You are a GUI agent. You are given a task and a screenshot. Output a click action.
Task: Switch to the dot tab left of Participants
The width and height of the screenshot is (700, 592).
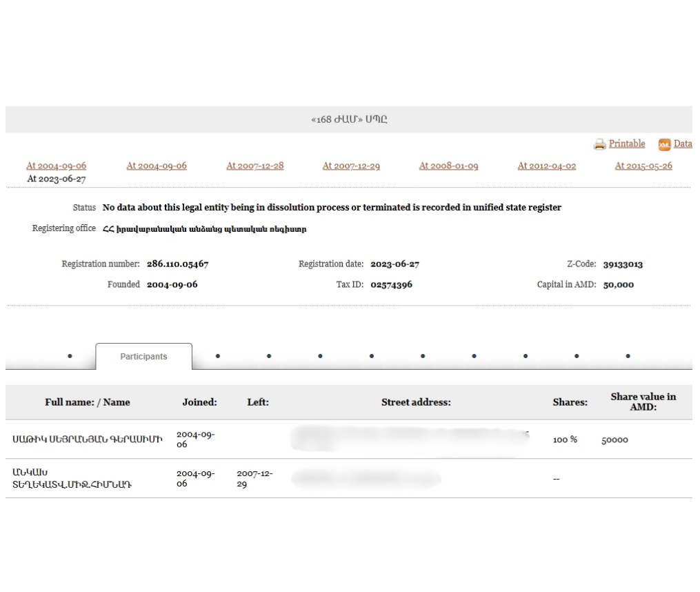(x=70, y=357)
